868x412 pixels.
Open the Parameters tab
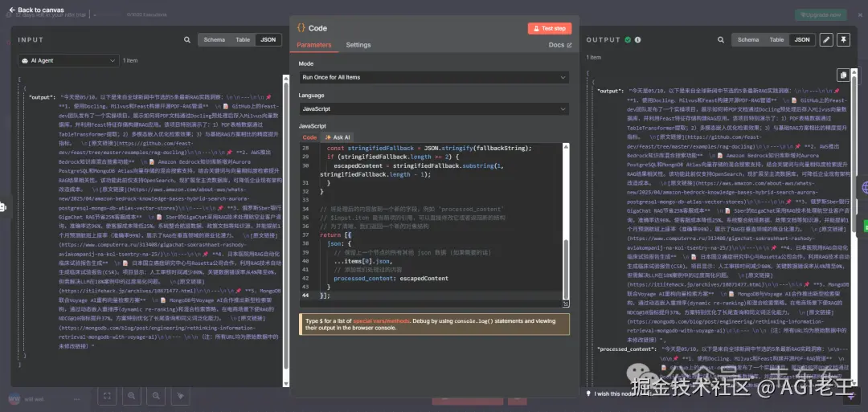pos(314,45)
